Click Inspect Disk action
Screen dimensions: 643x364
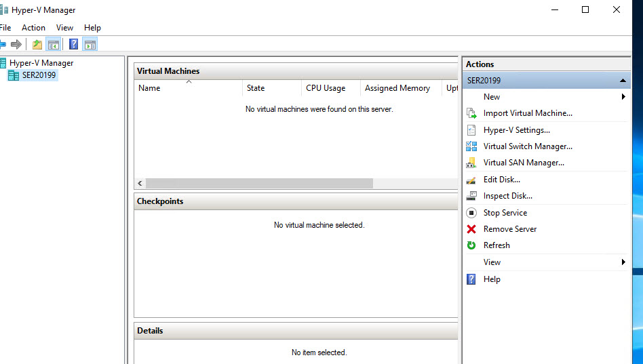point(507,196)
